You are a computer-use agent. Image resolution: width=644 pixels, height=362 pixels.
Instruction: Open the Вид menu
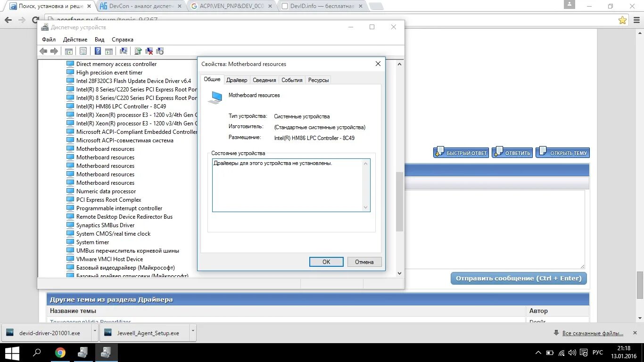[x=99, y=40]
